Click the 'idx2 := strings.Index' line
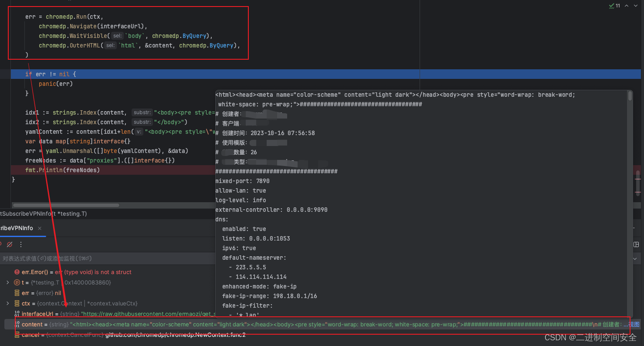 click(x=106, y=122)
